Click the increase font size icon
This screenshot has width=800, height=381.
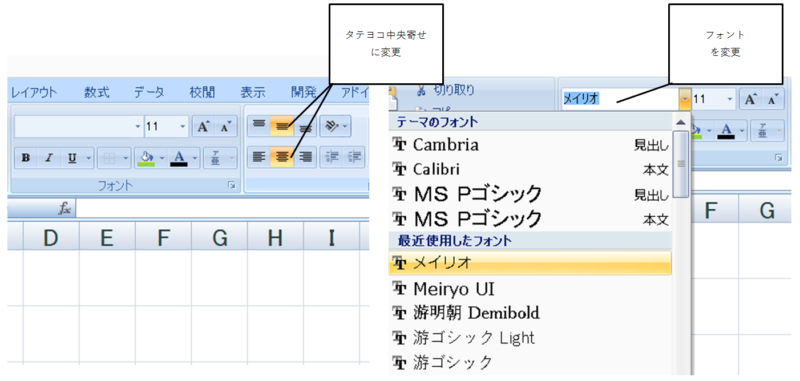coord(203,126)
